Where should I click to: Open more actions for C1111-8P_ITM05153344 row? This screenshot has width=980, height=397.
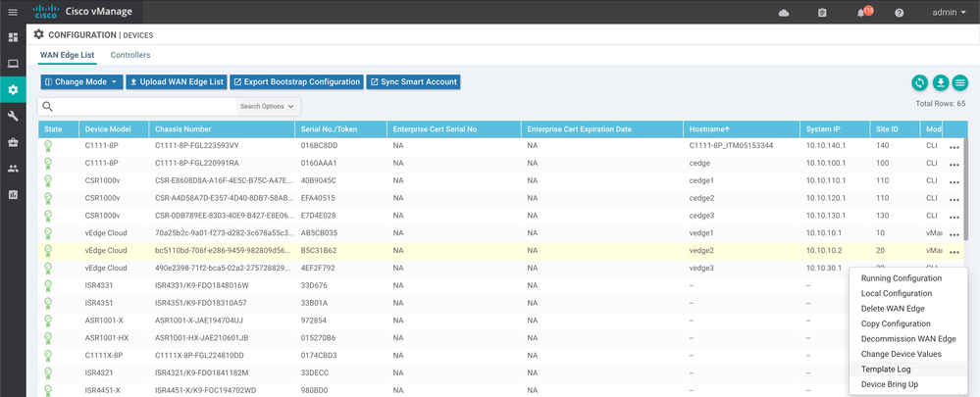[954, 147]
